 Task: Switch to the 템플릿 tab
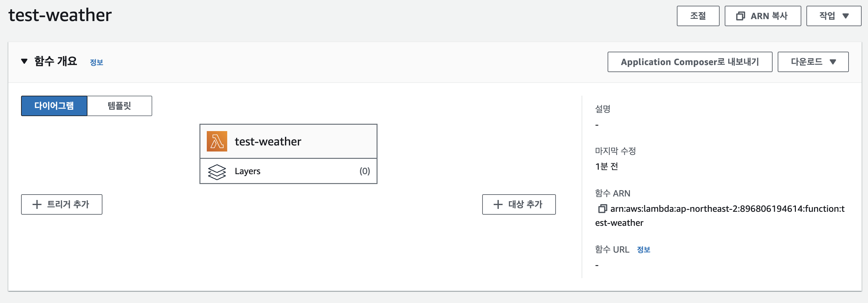(120, 106)
